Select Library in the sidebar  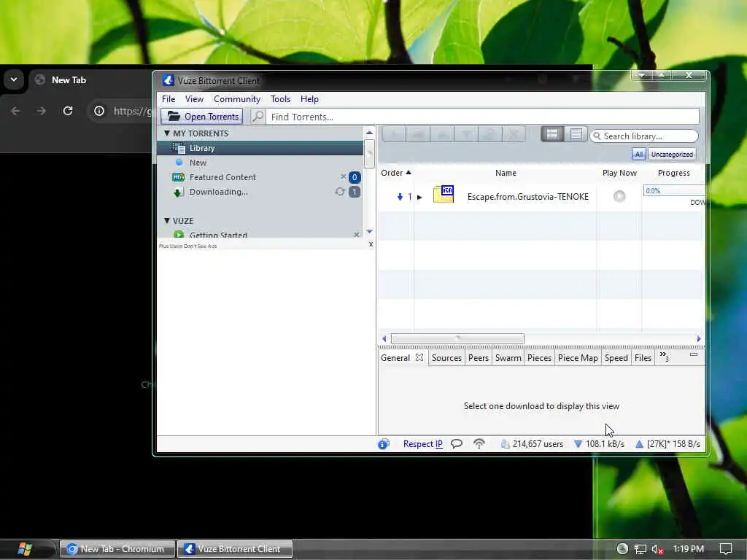pyautogui.click(x=260, y=148)
